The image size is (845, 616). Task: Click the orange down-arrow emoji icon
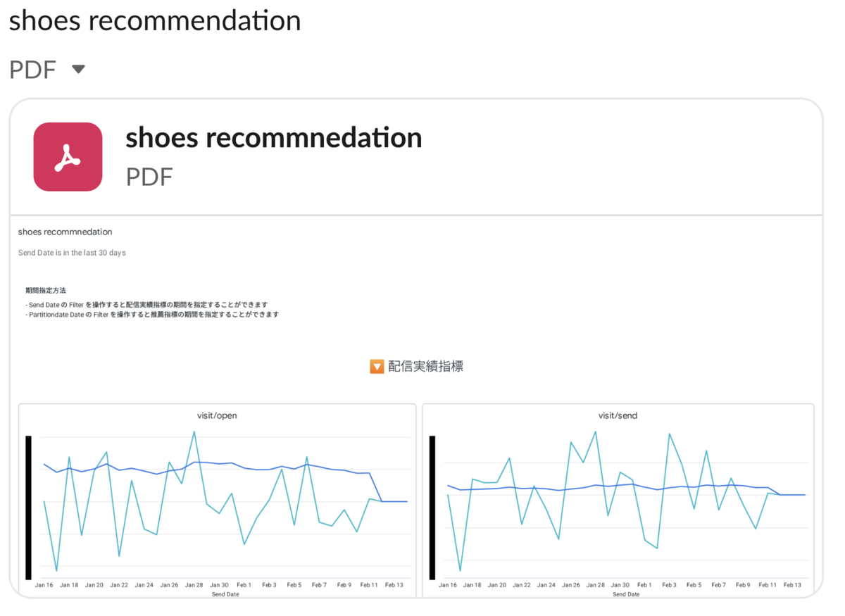coord(377,366)
